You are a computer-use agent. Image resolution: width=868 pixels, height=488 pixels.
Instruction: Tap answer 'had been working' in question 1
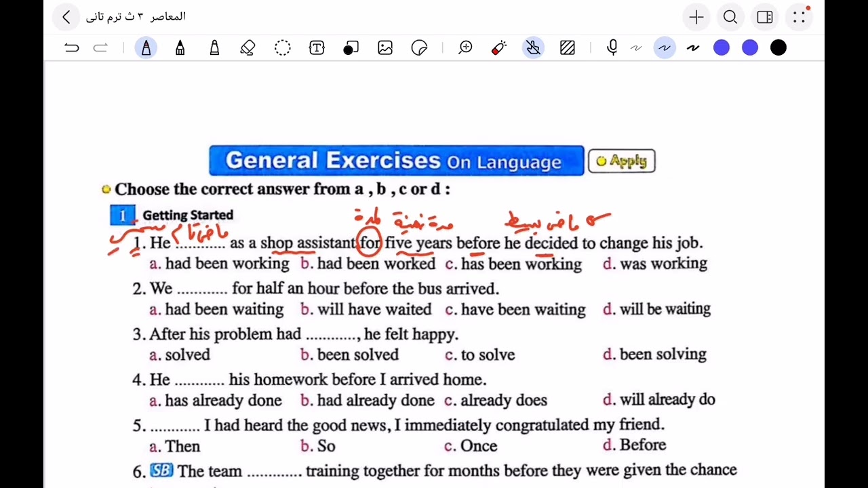227,264
